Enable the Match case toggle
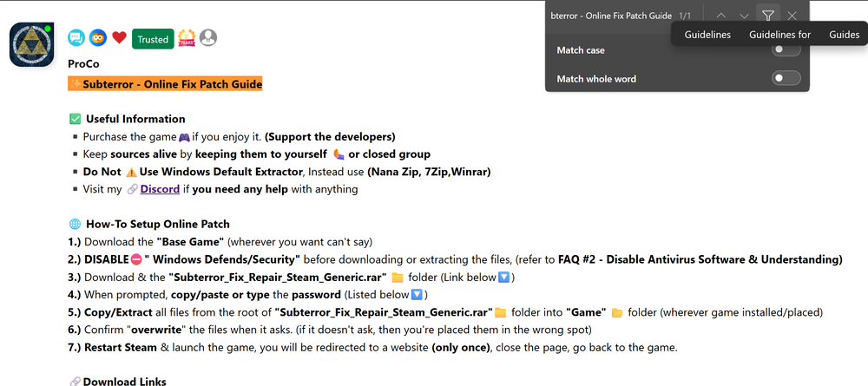Viewport: 868px width, 386px height. [786, 50]
